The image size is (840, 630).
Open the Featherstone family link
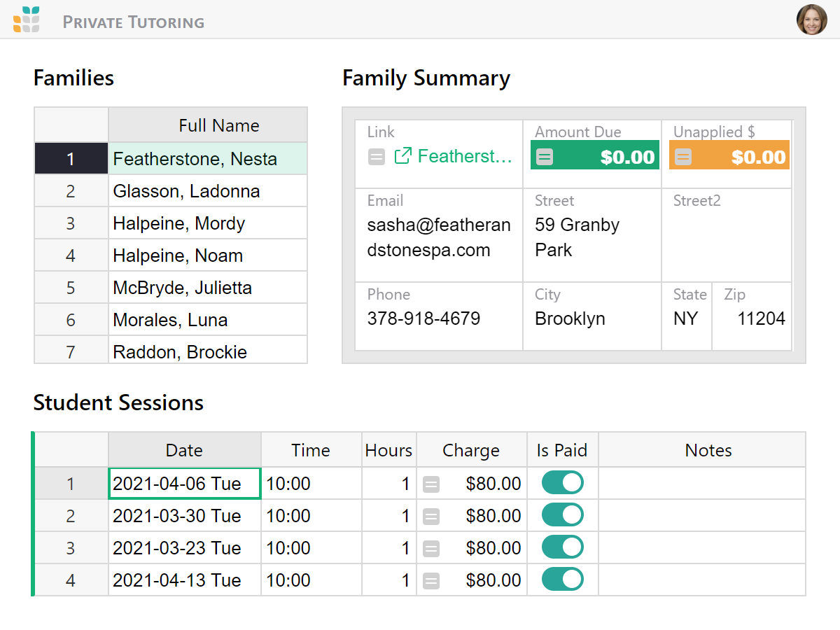tap(464, 156)
